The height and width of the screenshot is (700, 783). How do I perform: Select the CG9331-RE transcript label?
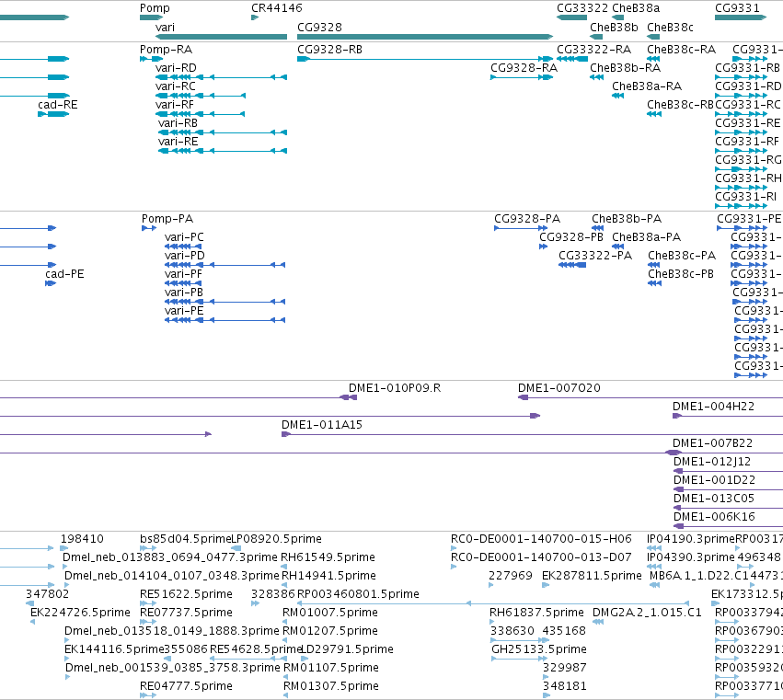[x=747, y=123]
